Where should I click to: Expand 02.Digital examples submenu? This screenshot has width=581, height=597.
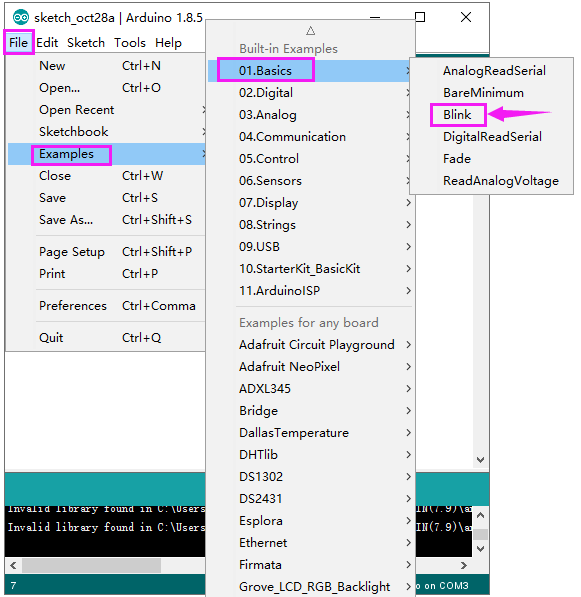click(310, 93)
